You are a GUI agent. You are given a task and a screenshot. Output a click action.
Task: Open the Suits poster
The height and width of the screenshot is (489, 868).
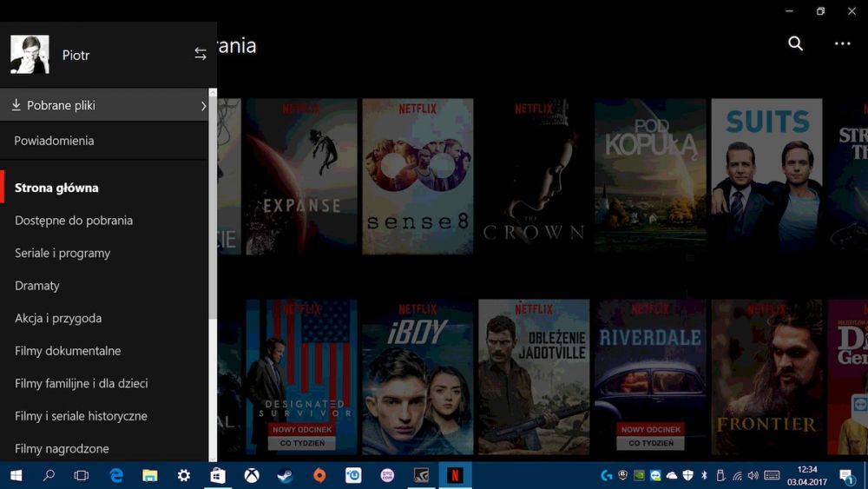tap(766, 176)
